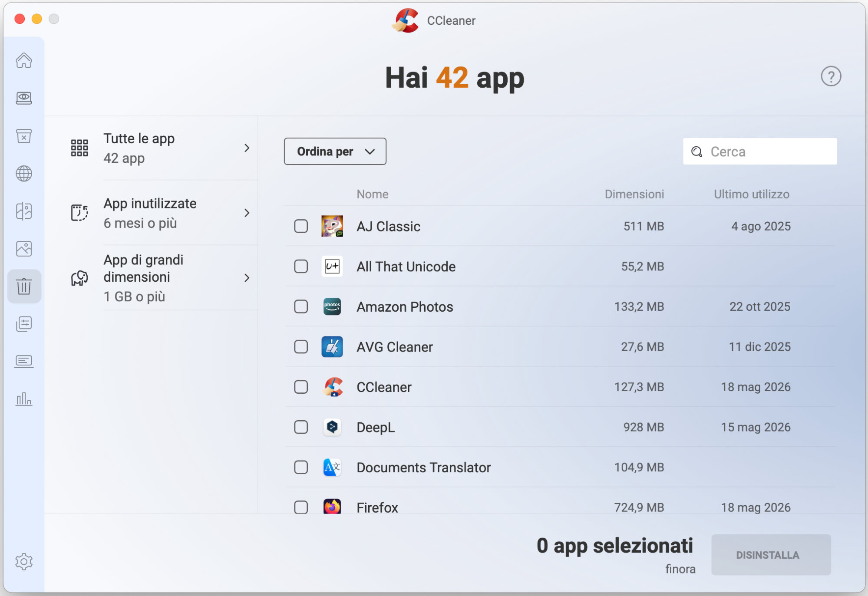Click the Hai 42 app heading

(x=455, y=78)
